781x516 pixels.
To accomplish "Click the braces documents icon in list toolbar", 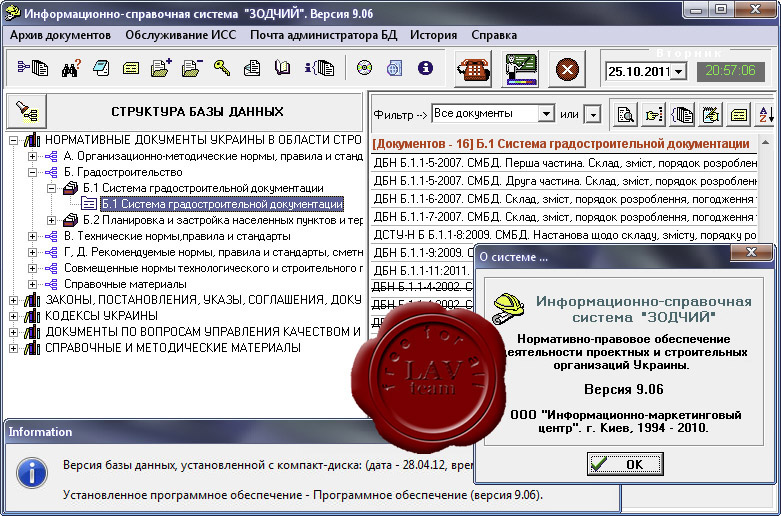I will coord(682,115).
